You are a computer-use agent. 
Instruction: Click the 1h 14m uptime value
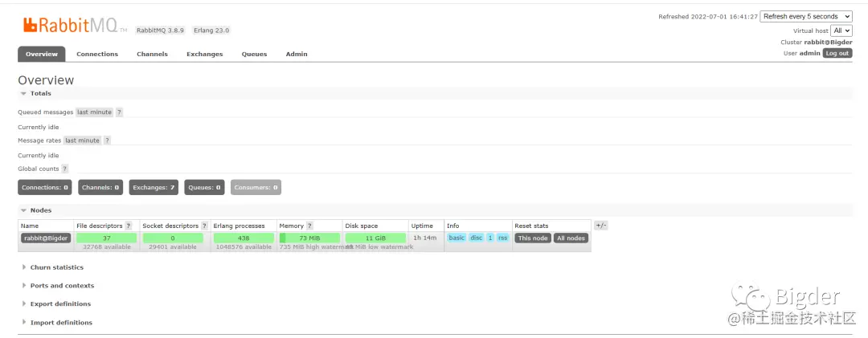pos(425,238)
